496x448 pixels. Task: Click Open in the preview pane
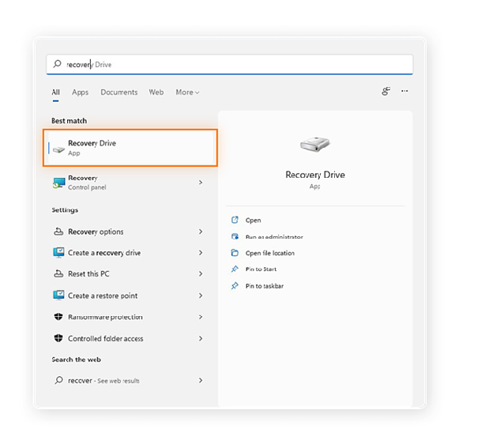point(253,220)
